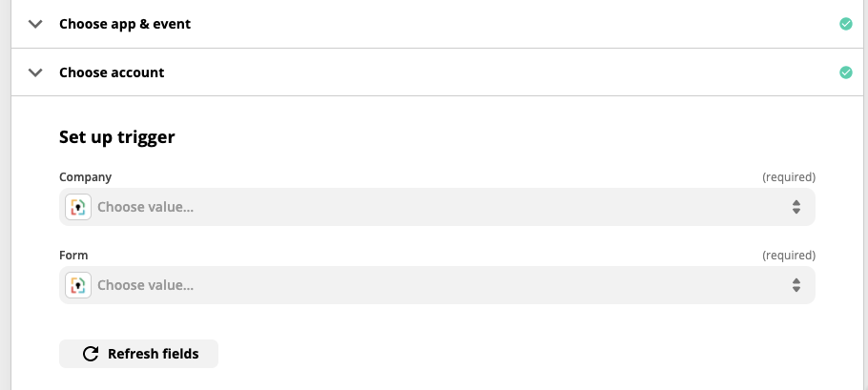Click the Choose account title text

pyautogui.click(x=112, y=72)
